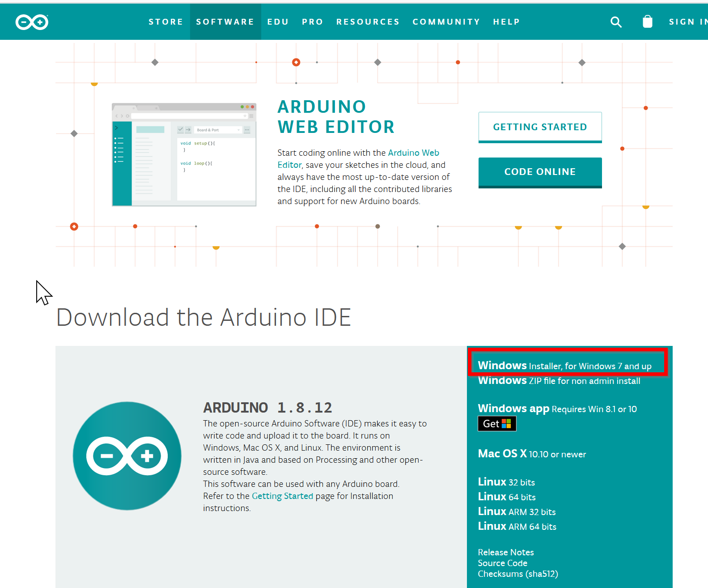Viewport: 708px width, 588px height.
Task: Open the HELP menu
Action: tap(507, 22)
